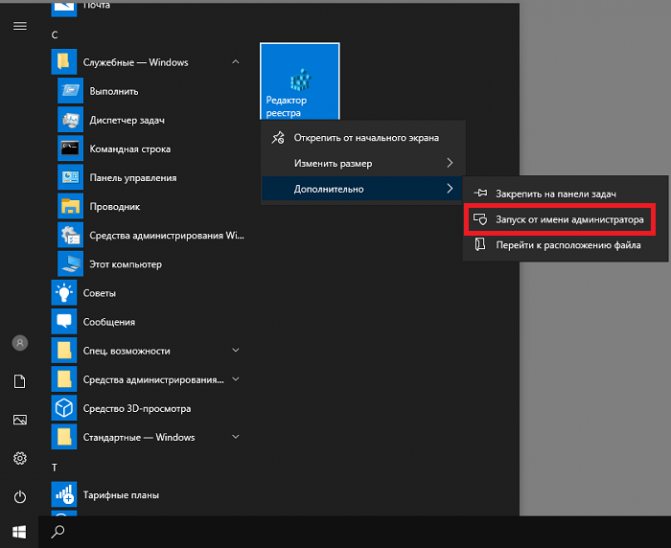Click the Командная строка icon

70,148
